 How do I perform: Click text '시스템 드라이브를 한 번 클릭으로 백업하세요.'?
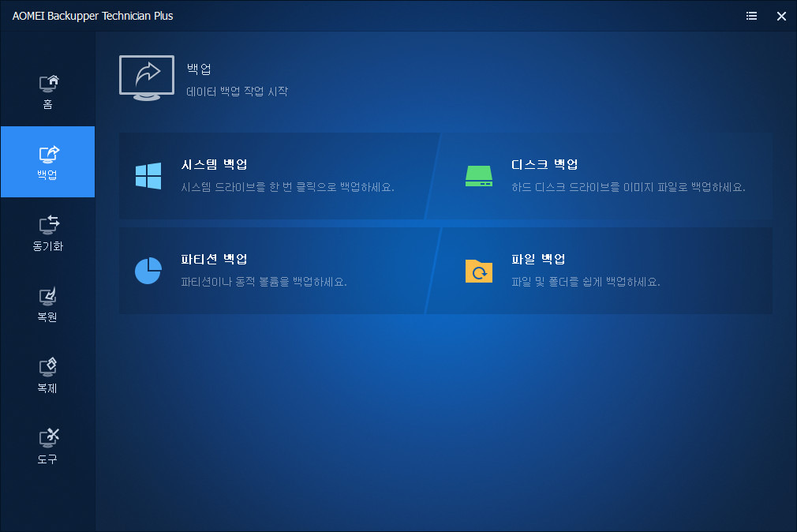[288, 187]
